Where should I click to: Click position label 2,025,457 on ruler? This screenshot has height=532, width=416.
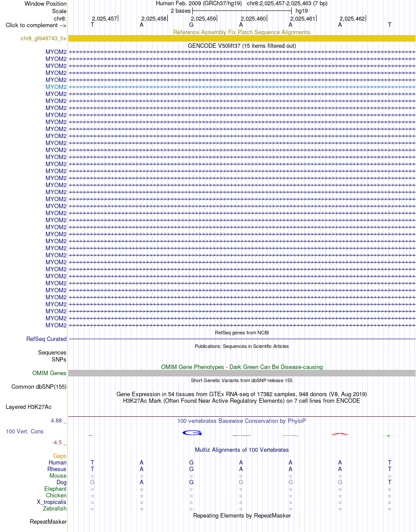104,18
